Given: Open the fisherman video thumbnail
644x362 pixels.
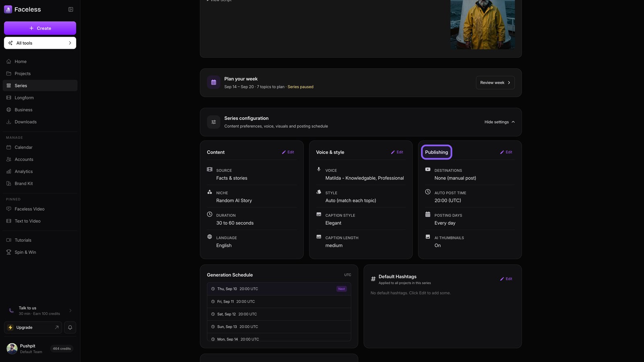Looking at the screenshot, I should click(x=482, y=25).
